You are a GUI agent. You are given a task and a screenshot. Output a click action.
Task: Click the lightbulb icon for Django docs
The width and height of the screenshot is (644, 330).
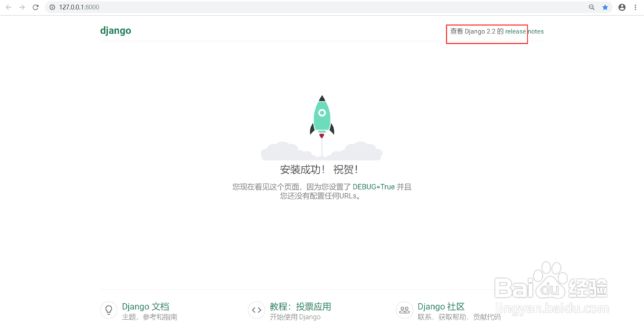109,310
